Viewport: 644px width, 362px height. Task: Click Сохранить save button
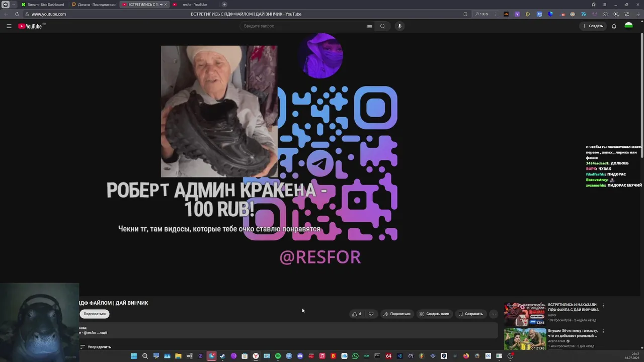[470, 314]
